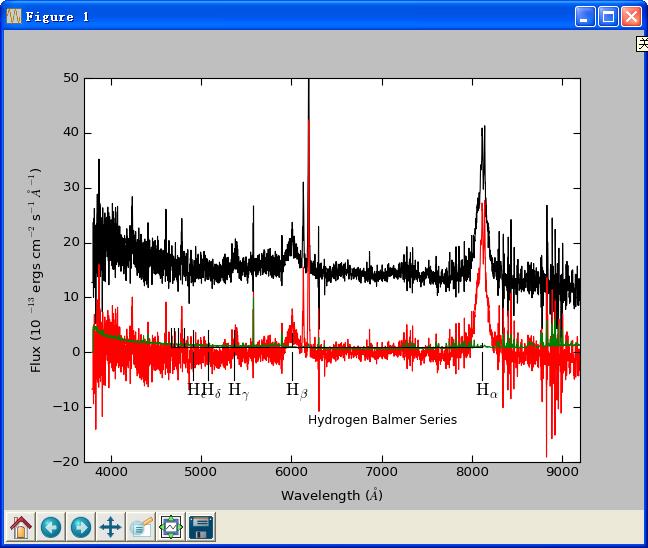Go back to previous view
The height and width of the screenshot is (548, 648).
pos(51,527)
